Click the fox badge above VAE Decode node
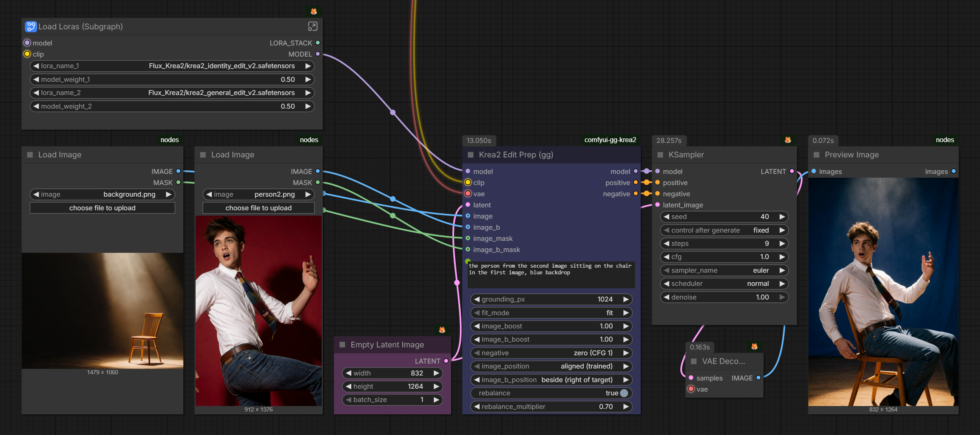Viewport: 980px width, 435px height. coord(754,347)
